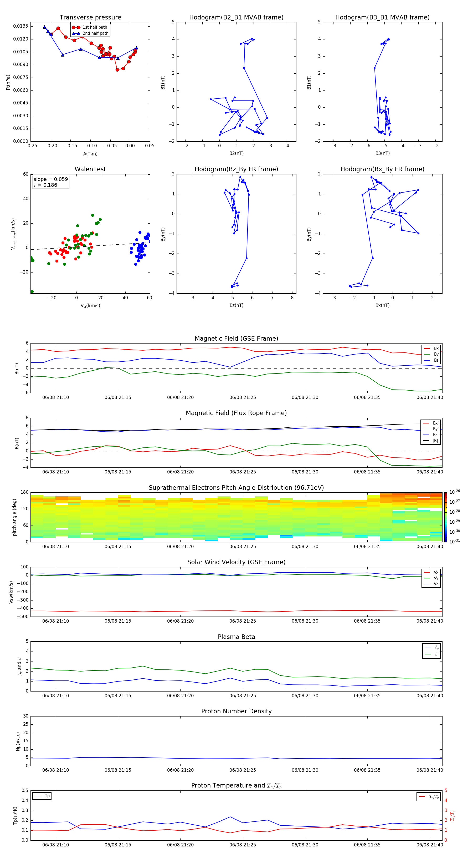Click the 10^-26 colorbar label

coord(455,492)
